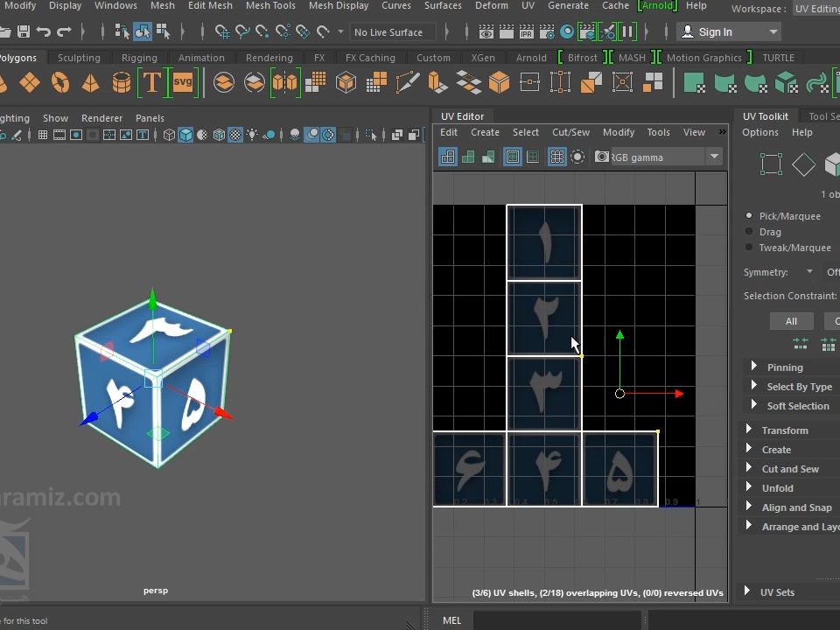The height and width of the screenshot is (630, 840).
Task: Expand the Align and Snap section
Action: pos(749,507)
